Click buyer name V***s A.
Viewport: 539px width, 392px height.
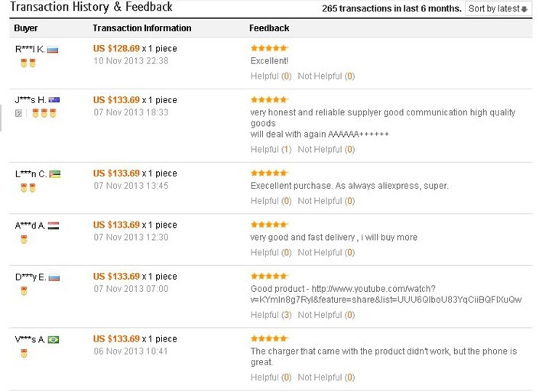(30, 339)
